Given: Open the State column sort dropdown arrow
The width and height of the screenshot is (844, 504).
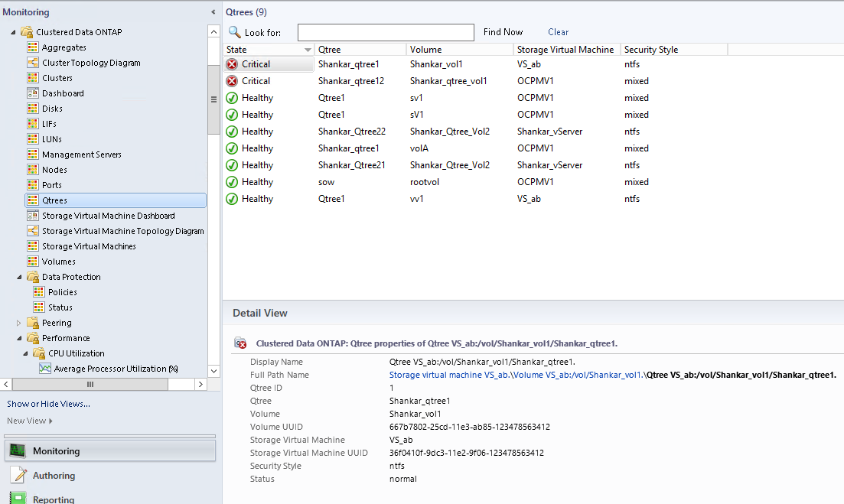Looking at the screenshot, I should point(308,50).
